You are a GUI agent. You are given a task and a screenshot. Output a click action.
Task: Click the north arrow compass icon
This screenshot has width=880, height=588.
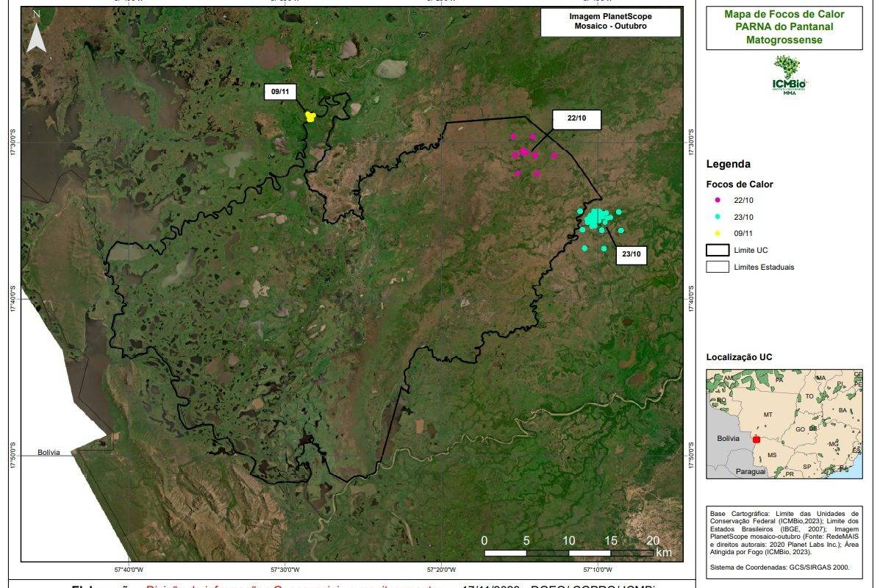click(36, 35)
